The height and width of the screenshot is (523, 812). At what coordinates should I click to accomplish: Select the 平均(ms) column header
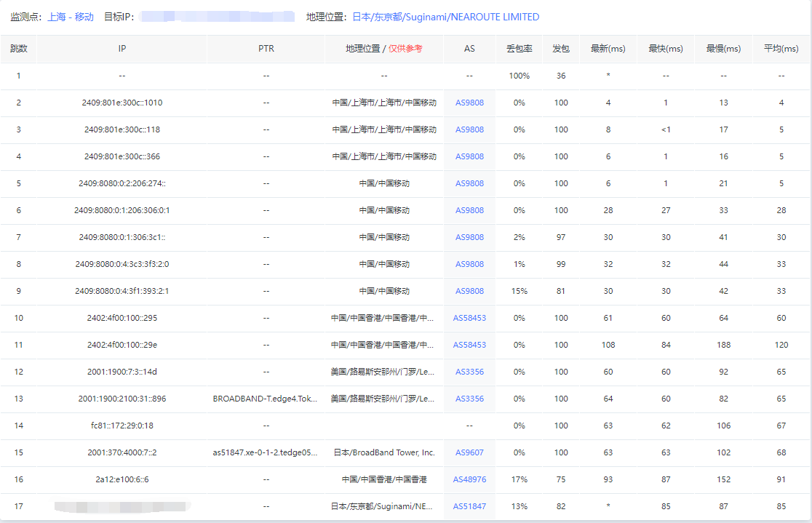(781, 49)
